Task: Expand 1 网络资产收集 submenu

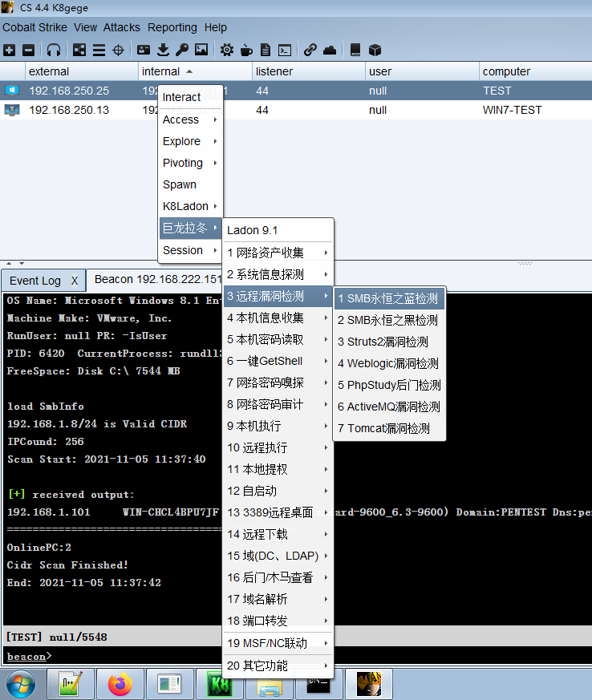Action: tap(278, 253)
